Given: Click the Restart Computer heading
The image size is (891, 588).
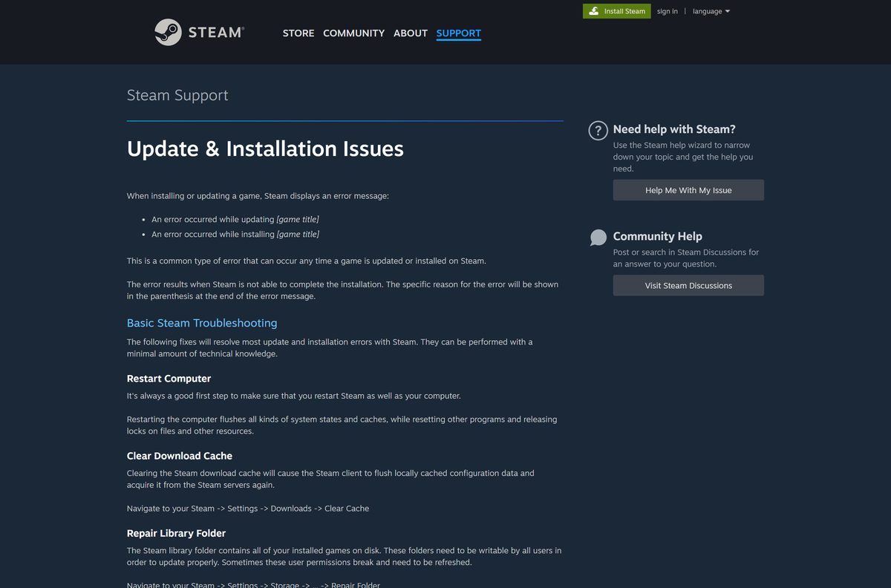Looking at the screenshot, I should (x=169, y=379).
